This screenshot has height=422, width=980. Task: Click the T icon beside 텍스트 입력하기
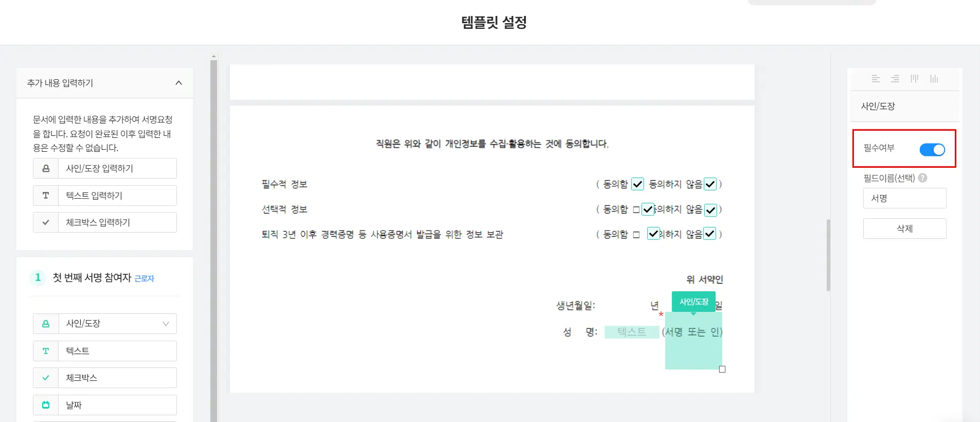point(46,196)
